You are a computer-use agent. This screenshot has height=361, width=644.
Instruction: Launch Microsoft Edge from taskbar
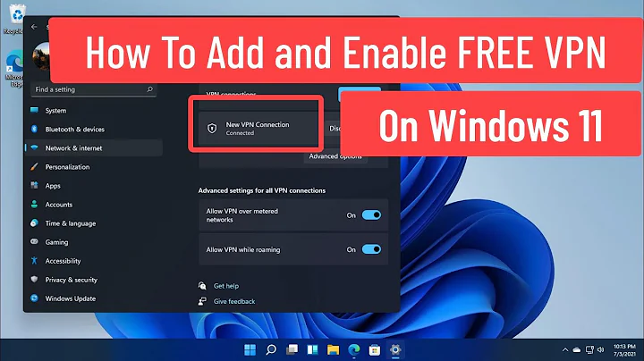click(354, 350)
